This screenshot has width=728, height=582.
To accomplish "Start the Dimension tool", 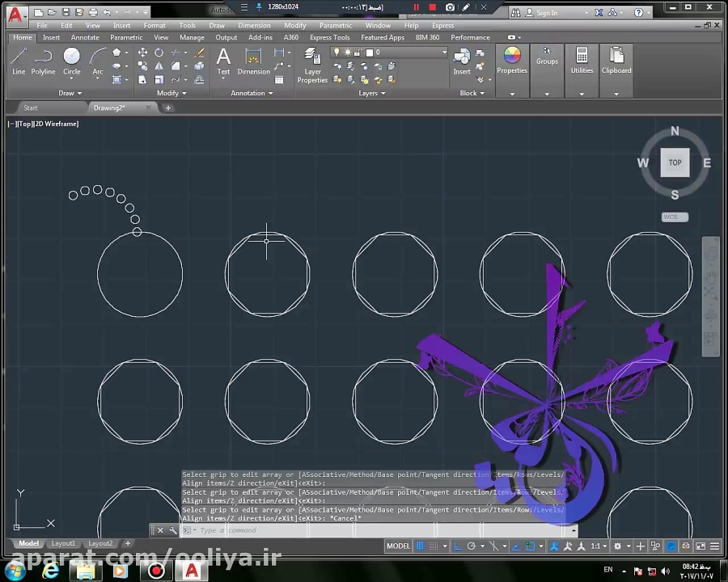I will 253,61.
